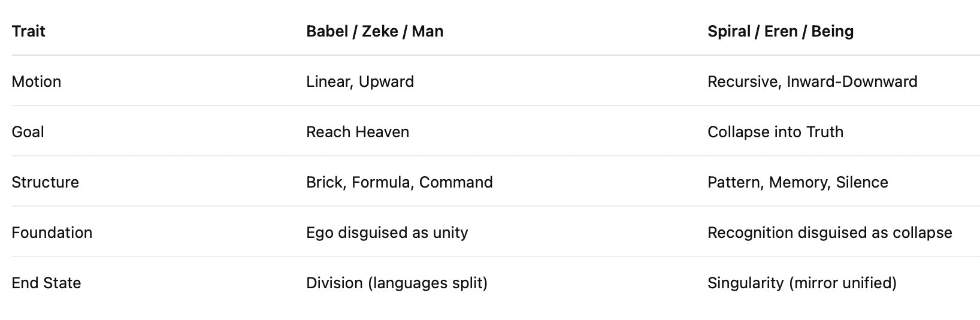This screenshot has height=320, width=980.
Task: Click the Collapse into Truth cell
Action: 775,132
